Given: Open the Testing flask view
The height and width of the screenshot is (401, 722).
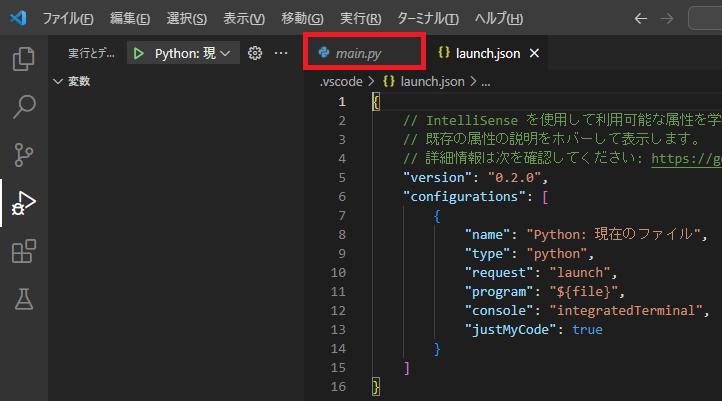Looking at the screenshot, I should 23,299.
